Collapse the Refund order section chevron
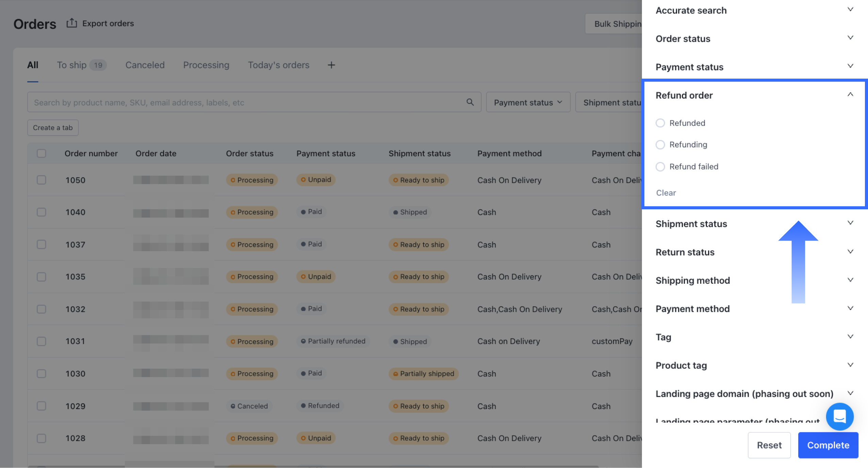This screenshot has height=468, width=868. 850,95
